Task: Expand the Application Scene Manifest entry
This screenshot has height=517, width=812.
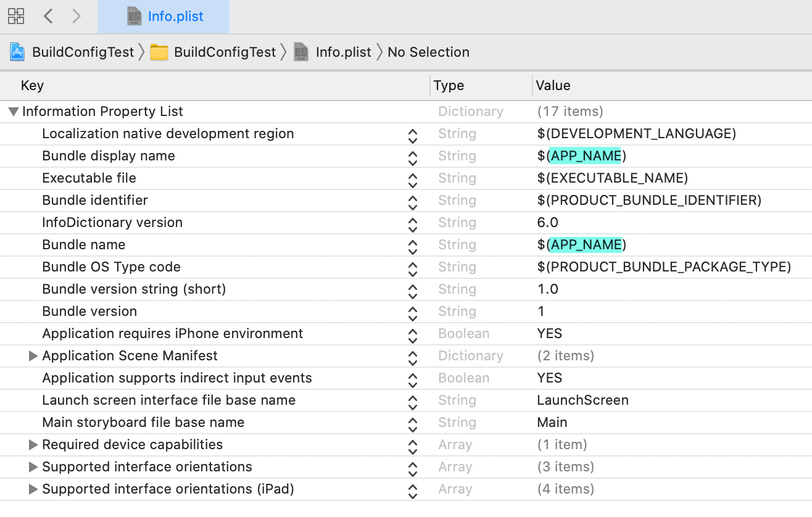Action: (x=33, y=356)
